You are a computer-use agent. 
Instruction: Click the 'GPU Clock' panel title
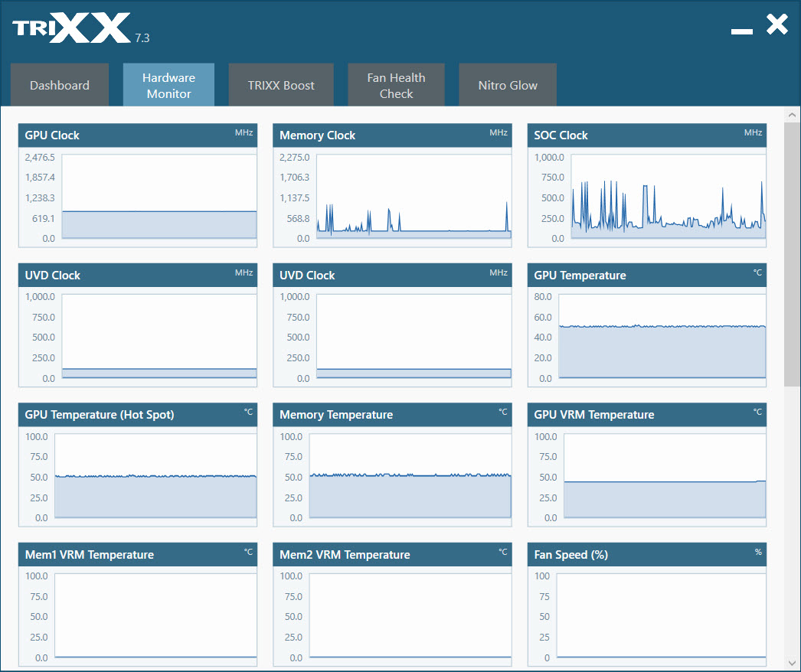(x=52, y=135)
